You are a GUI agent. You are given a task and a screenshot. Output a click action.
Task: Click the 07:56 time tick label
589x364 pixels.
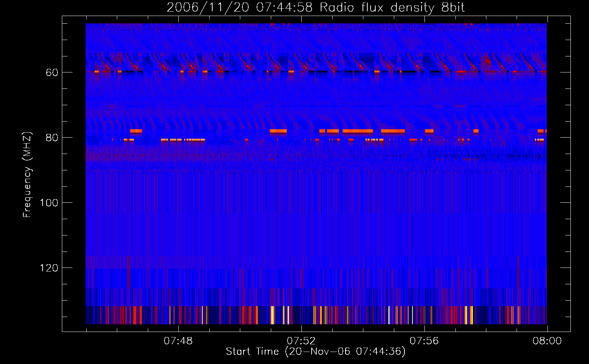[424, 341]
